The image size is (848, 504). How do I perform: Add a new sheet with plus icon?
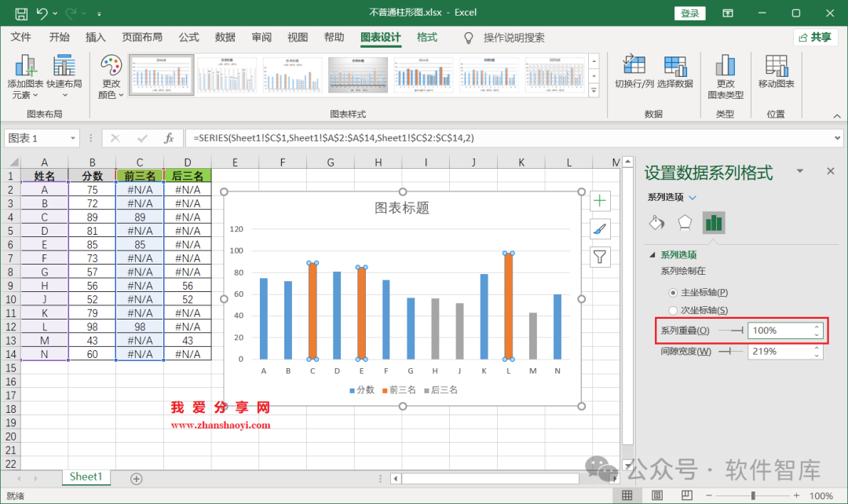[x=137, y=479]
